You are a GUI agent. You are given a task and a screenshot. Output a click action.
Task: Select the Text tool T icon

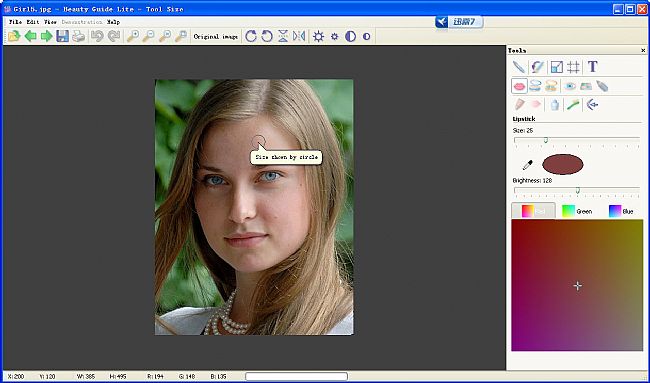pos(592,66)
